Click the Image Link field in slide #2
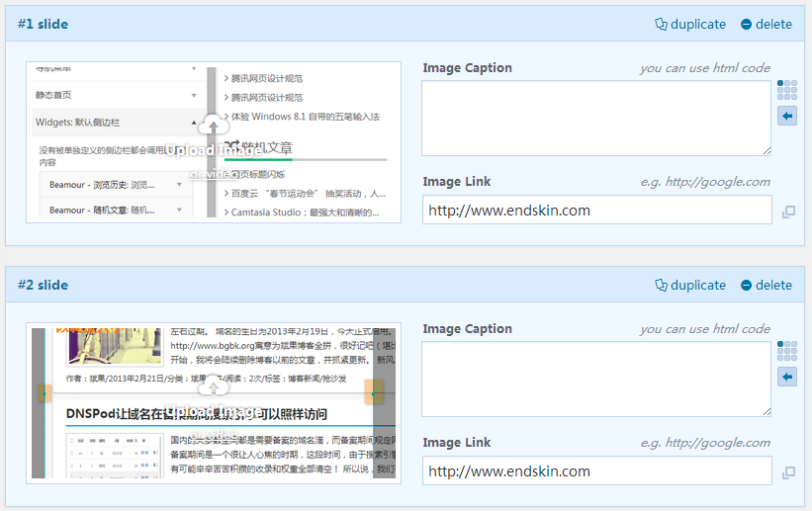The height and width of the screenshot is (511, 812). coord(596,470)
